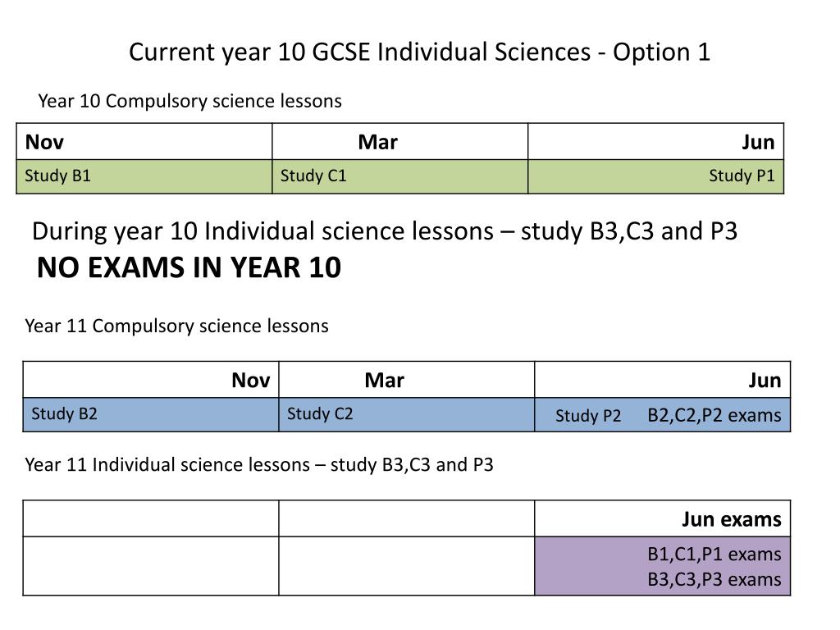Click the Mar header in the Year 10 table
Screen dimensions: 840x630
pos(377,142)
